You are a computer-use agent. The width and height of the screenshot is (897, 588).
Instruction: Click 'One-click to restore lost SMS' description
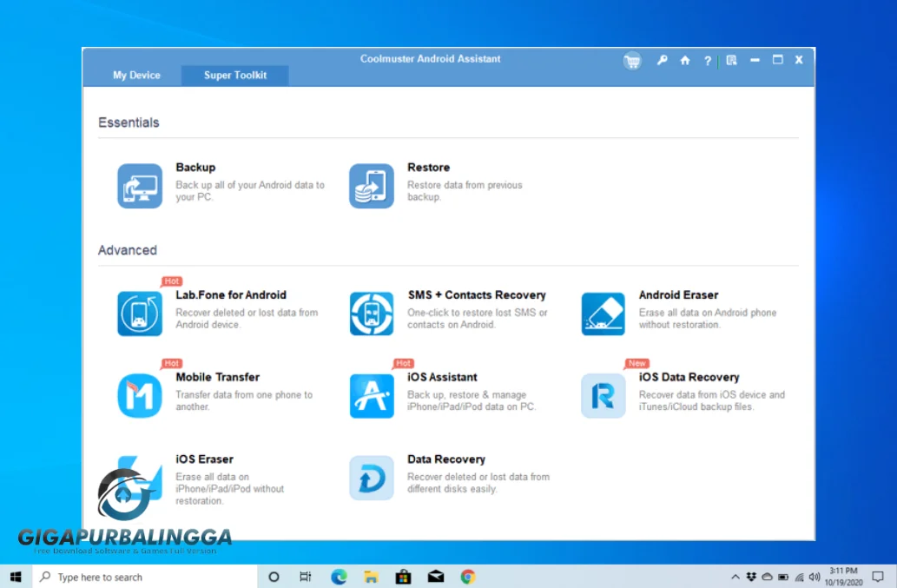478,319
